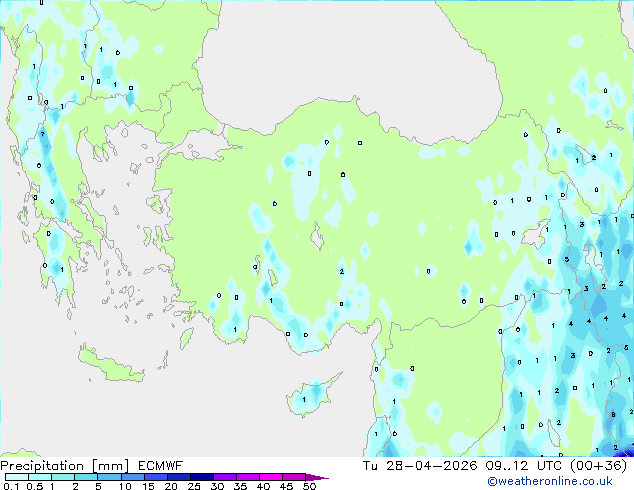Click the ECMWF model label
The image size is (634, 490).
pyautogui.click(x=161, y=466)
